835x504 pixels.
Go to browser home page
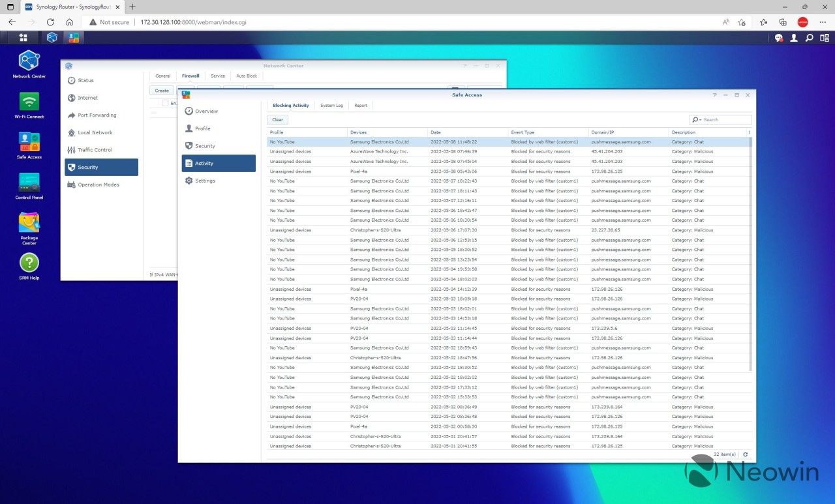click(x=69, y=22)
